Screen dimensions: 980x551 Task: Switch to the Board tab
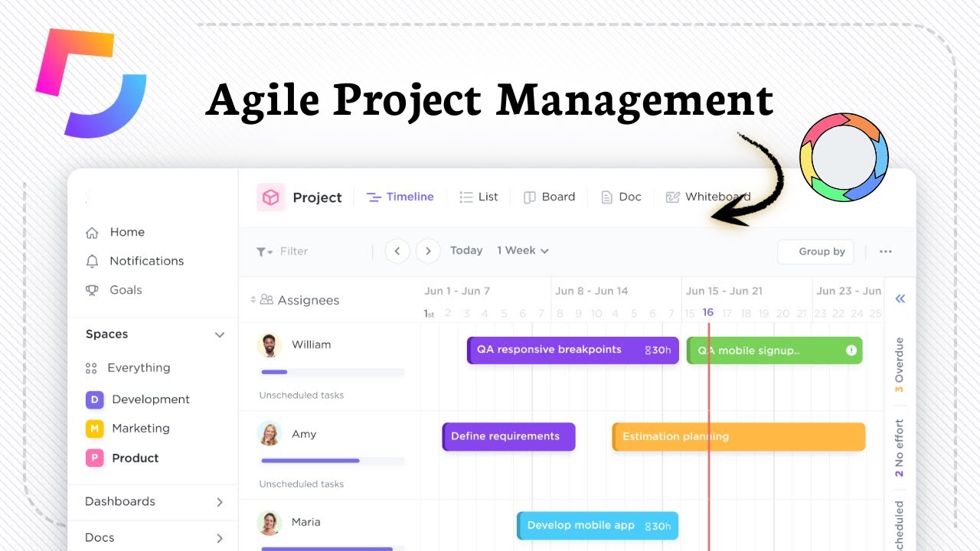click(549, 197)
